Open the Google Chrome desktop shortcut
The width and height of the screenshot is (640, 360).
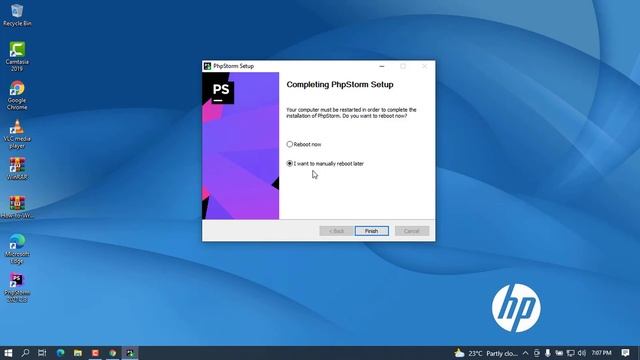tap(17, 95)
